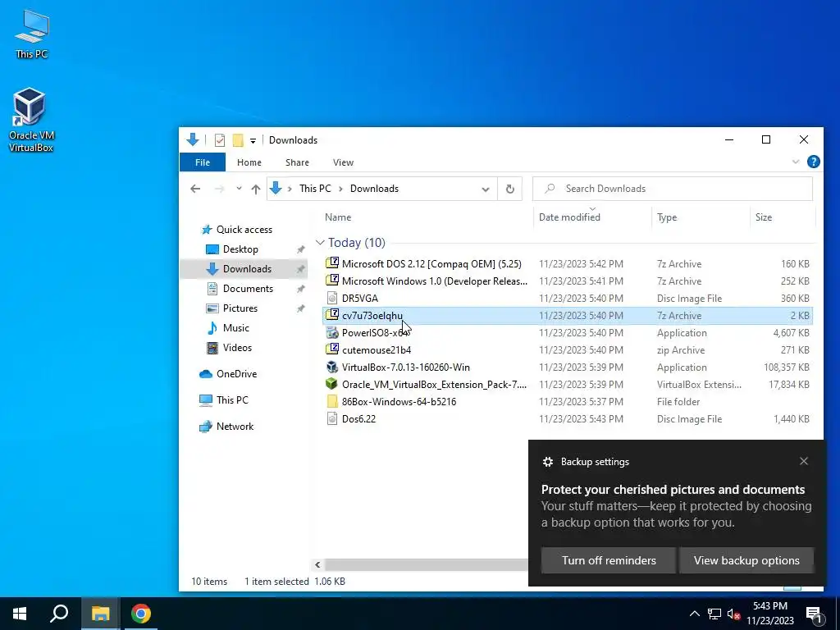The image size is (840, 630).
Task: Click the VirtualBox Extensi... type cell
Action: [x=699, y=385]
